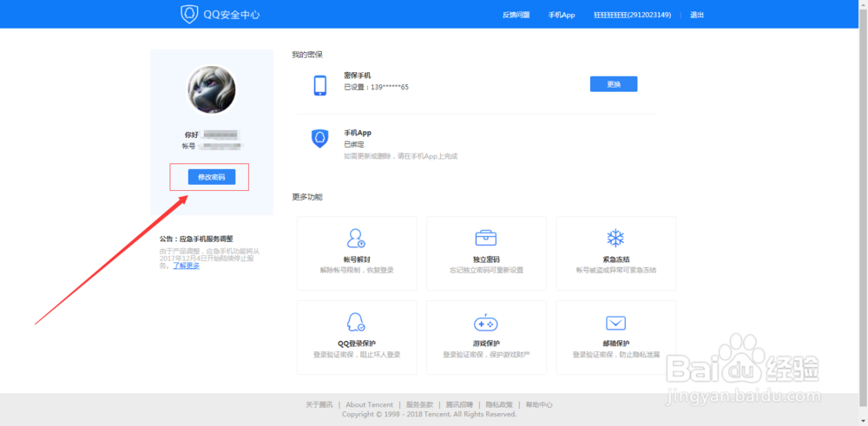This screenshot has height=426, width=868.
Task: Open the 邮箱保护 envelope icon
Action: [615, 323]
